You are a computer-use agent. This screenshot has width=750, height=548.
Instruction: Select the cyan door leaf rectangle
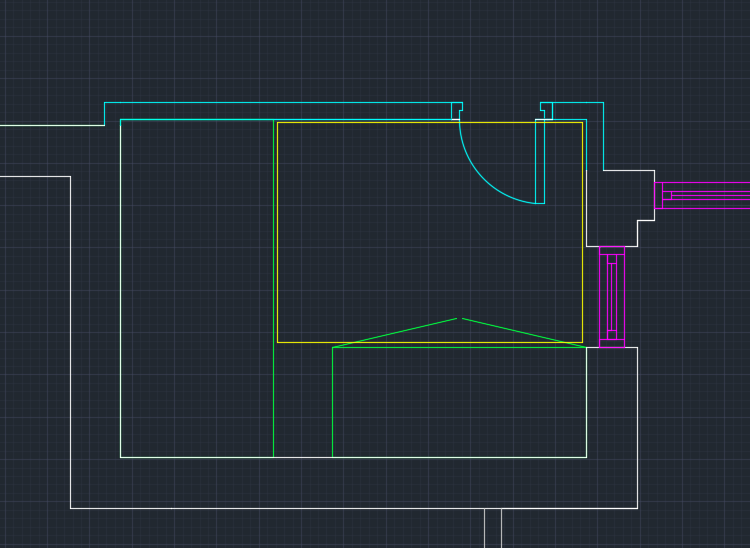540,160
